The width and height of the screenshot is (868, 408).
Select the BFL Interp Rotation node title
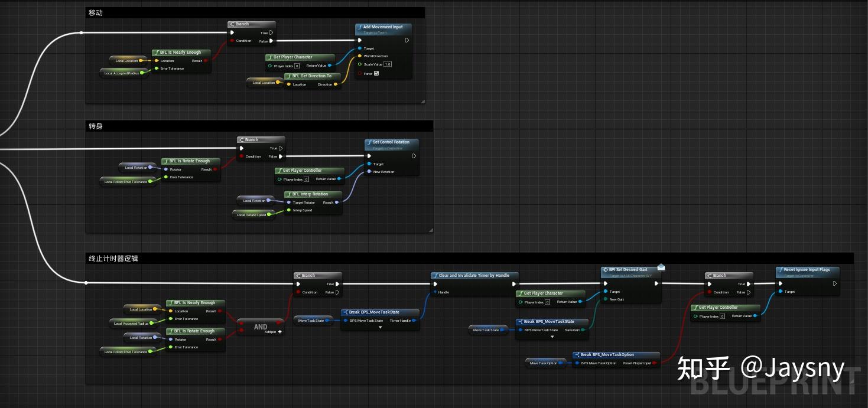tap(310, 194)
